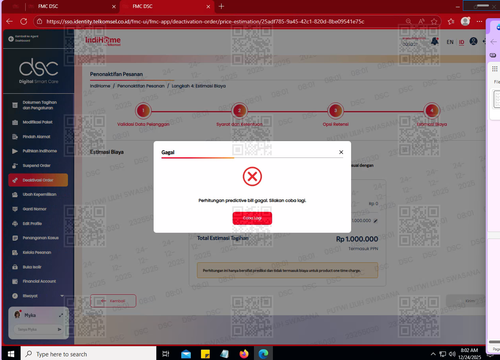
Task: Open the user profile avatar menu
Action: pos(473,41)
